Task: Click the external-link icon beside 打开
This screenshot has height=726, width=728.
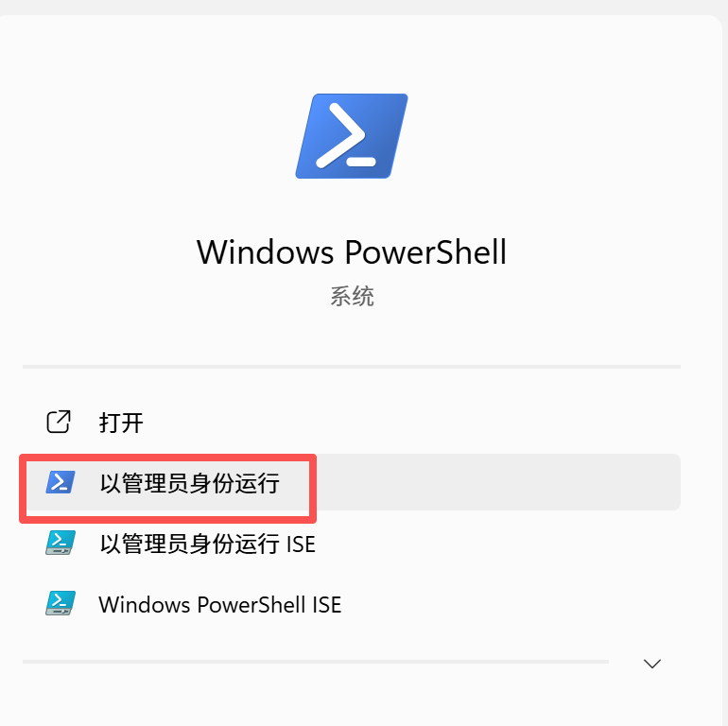Action: tap(59, 422)
